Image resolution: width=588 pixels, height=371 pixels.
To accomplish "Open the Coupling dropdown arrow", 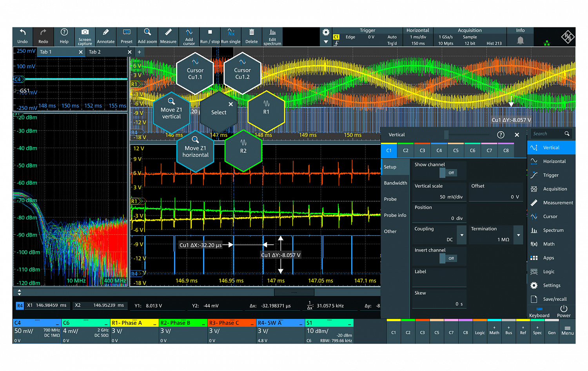I will (x=462, y=235).
